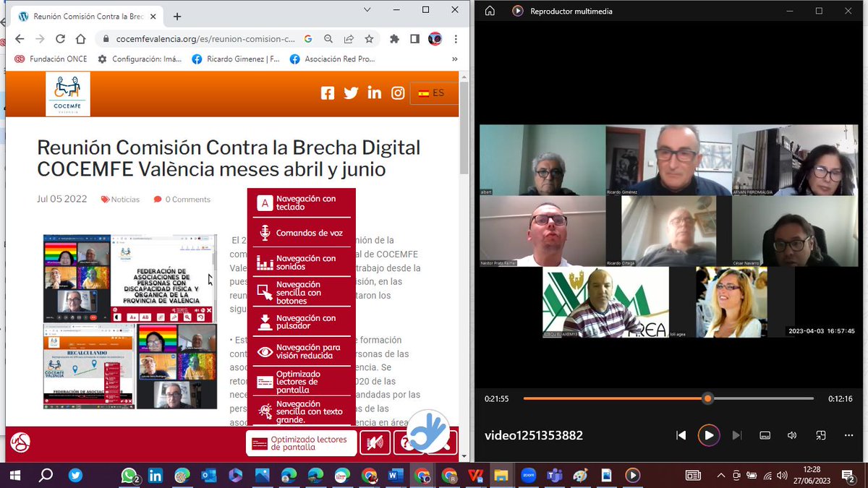
Task: Open media player more options menu
Action: pyautogui.click(x=848, y=435)
